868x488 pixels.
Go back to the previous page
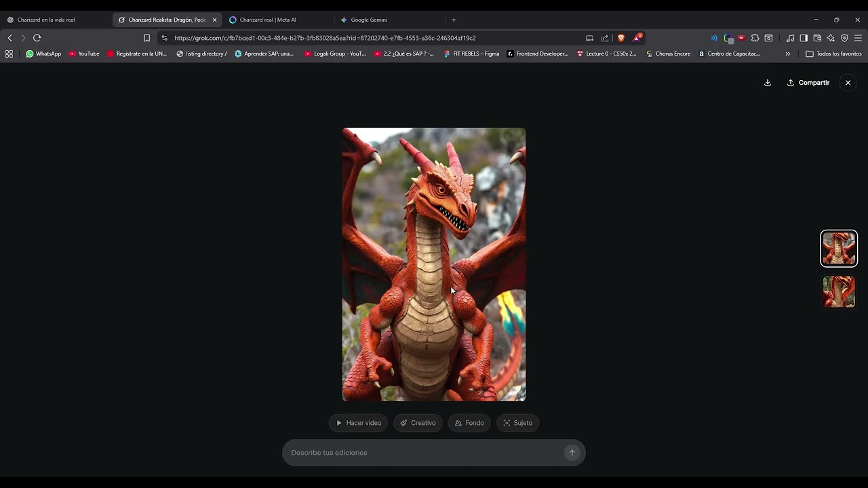(x=9, y=38)
